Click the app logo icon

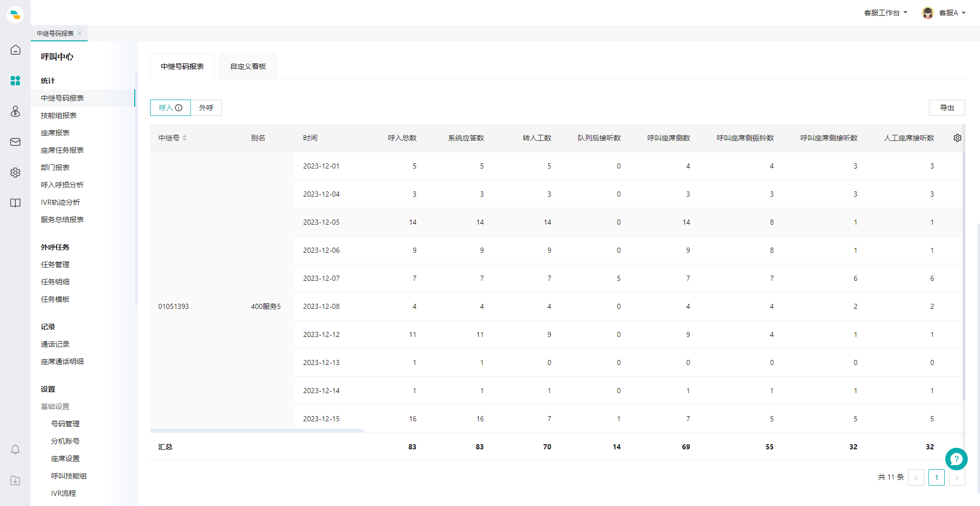(15, 15)
